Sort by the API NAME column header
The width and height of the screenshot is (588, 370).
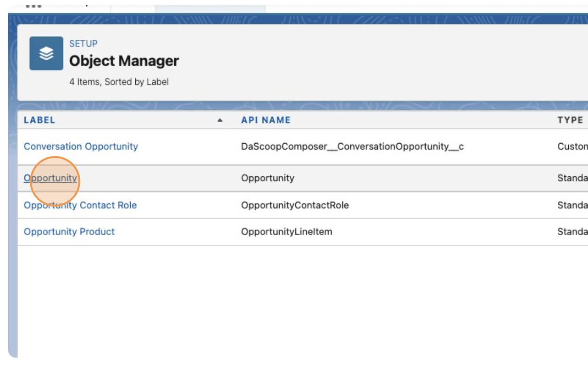click(266, 120)
